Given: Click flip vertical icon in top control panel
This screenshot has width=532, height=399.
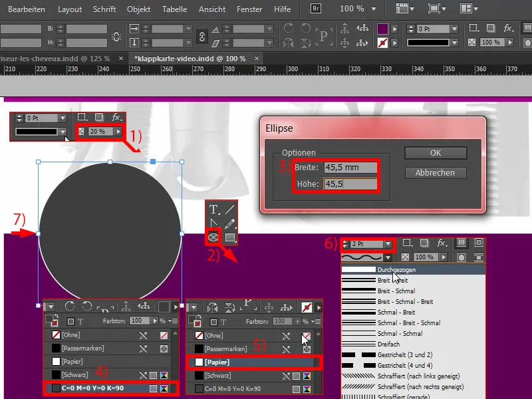Looking at the screenshot, I should coord(305,43).
